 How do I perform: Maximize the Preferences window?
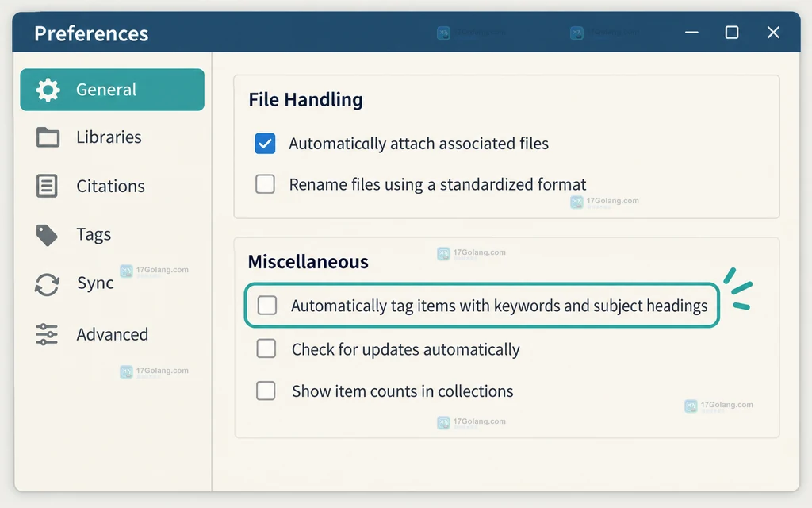[x=732, y=33]
